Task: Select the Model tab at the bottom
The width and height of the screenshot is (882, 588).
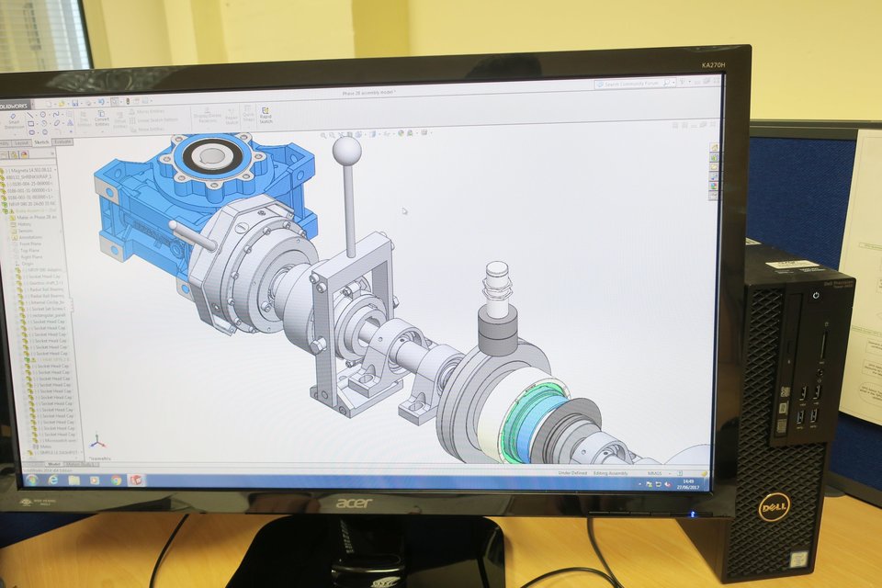Action: coord(55,464)
